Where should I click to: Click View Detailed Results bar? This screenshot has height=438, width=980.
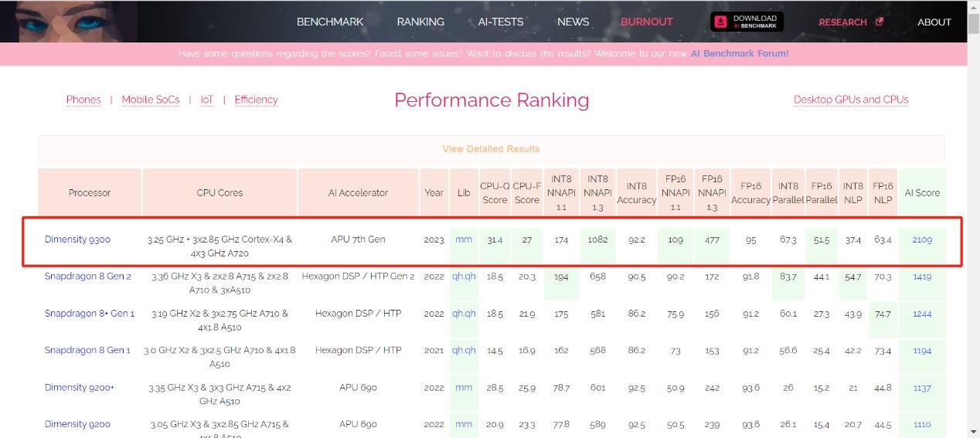point(492,148)
